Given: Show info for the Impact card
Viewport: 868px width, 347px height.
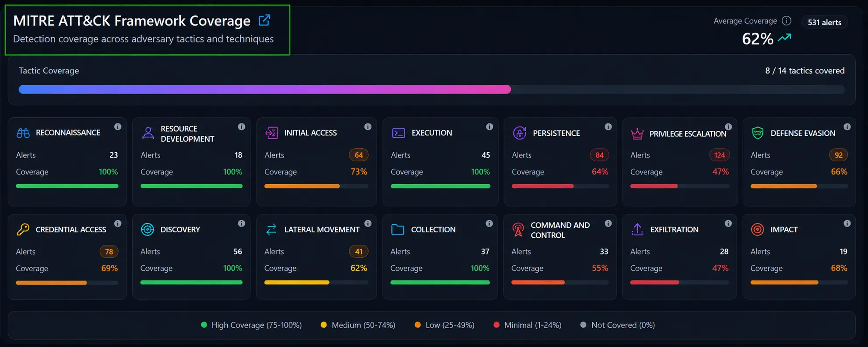Looking at the screenshot, I should 847,223.
